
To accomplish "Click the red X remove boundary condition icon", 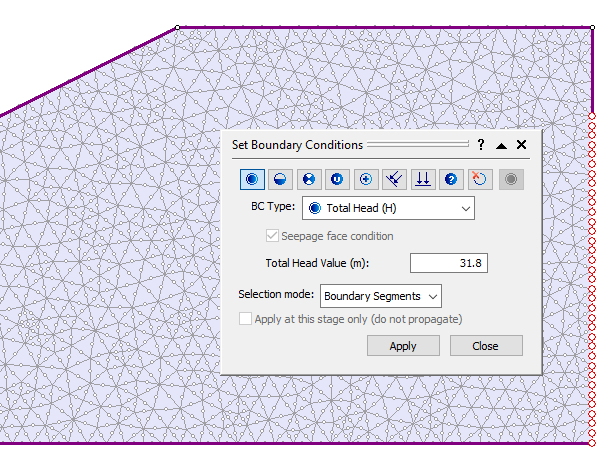I will 480,179.
